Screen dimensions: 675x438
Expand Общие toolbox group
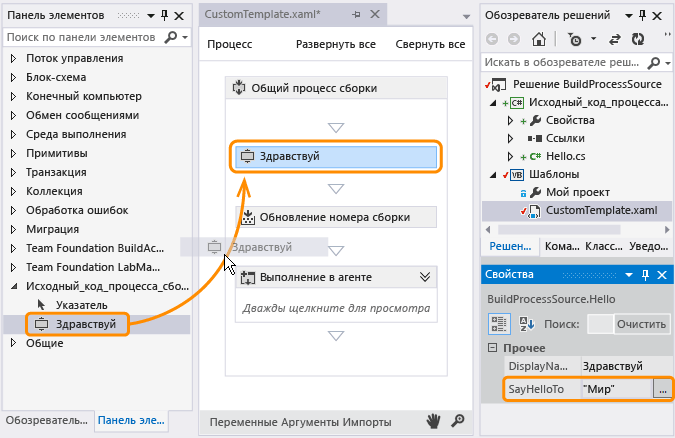click(13, 343)
